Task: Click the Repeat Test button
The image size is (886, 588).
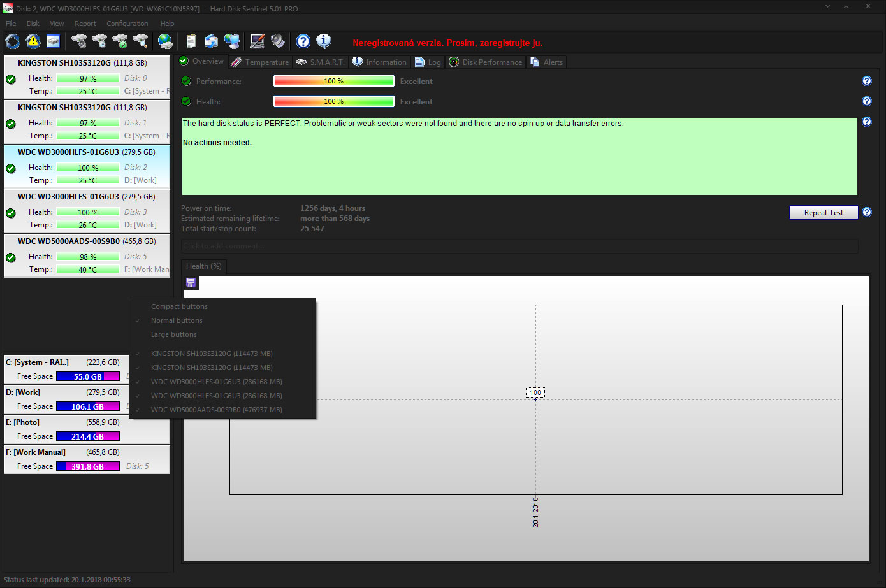Action: (824, 213)
